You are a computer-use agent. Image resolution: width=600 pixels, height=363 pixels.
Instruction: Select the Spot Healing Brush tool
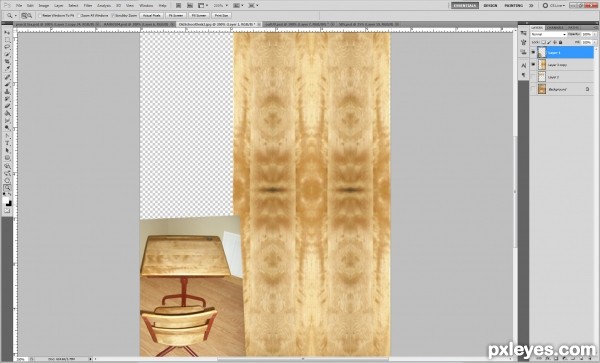tap(7, 77)
